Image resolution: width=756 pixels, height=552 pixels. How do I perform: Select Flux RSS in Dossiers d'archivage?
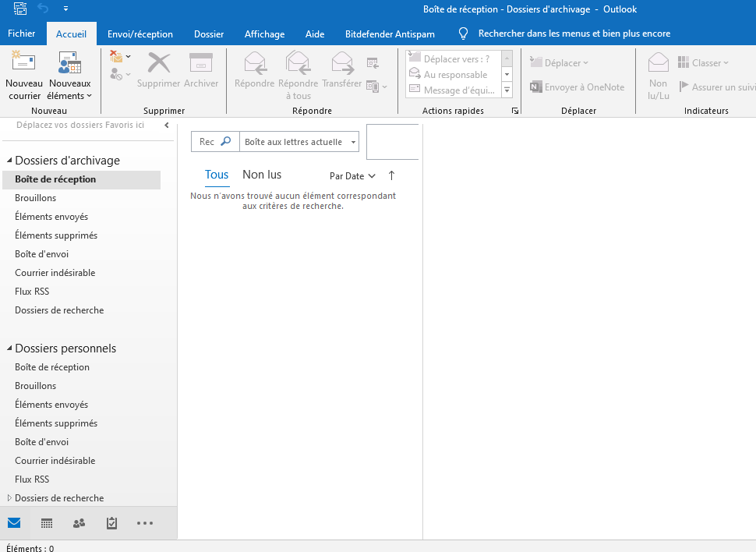pos(32,292)
